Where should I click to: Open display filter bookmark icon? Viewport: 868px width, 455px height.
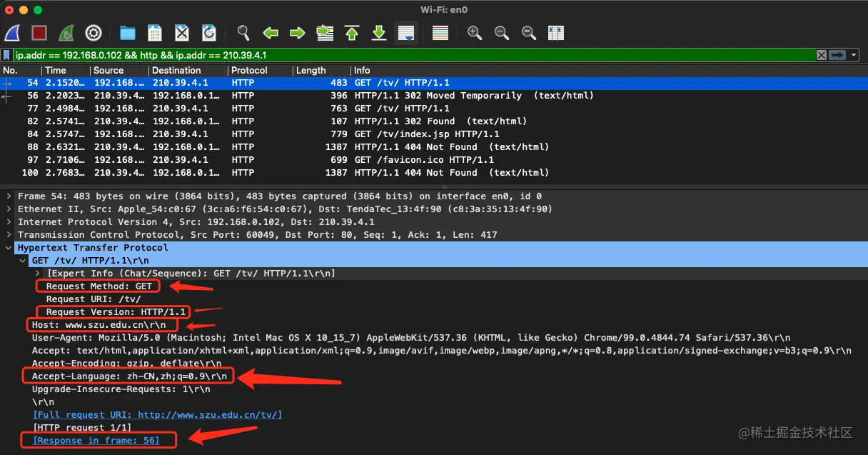point(7,55)
